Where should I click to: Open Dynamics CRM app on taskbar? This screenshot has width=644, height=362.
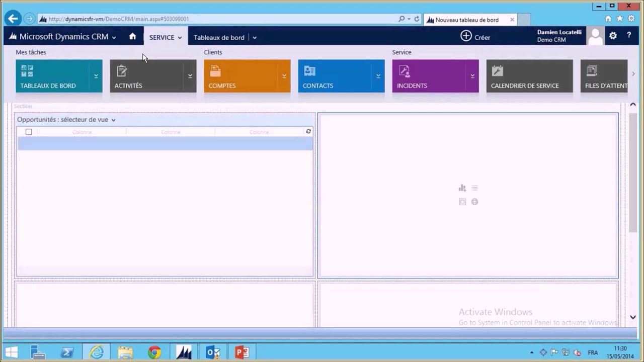[x=184, y=352]
